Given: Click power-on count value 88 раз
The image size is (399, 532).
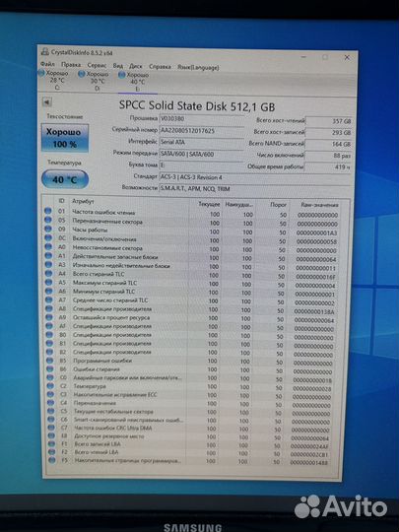Looking at the screenshot, I should (x=328, y=156).
